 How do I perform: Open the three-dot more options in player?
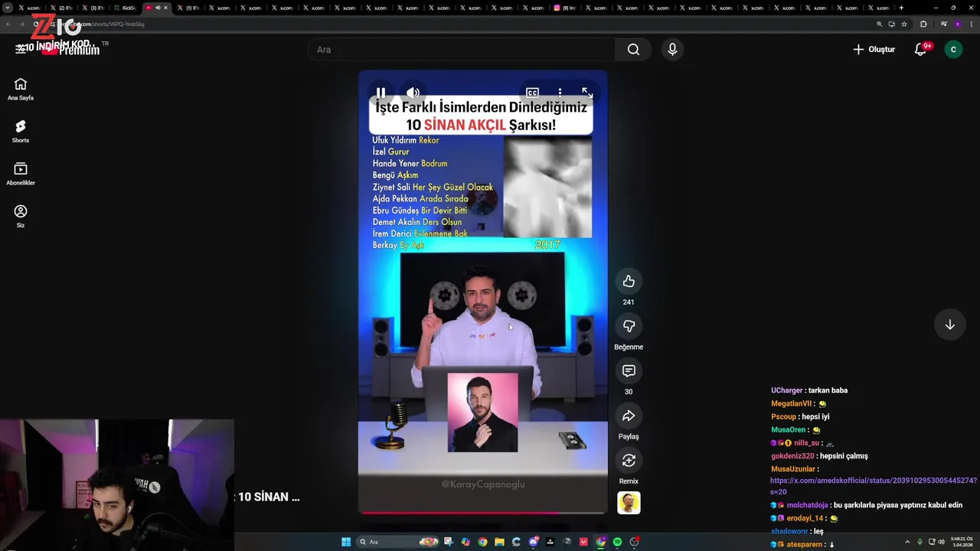(560, 93)
